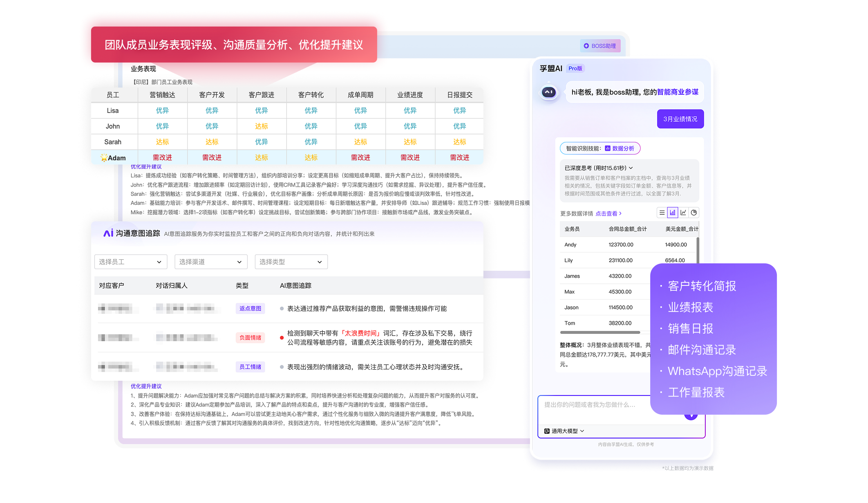
Task: Open the 通用大模型 model selector
Action: pyautogui.click(x=564, y=431)
